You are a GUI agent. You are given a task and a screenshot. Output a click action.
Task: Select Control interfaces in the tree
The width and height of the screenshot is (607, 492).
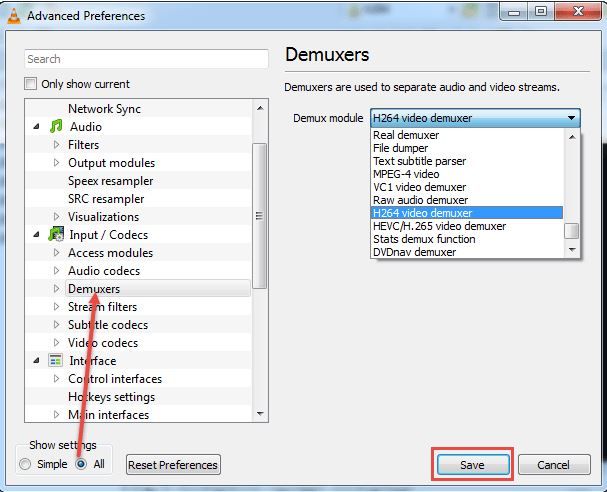(x=115, y=379)
